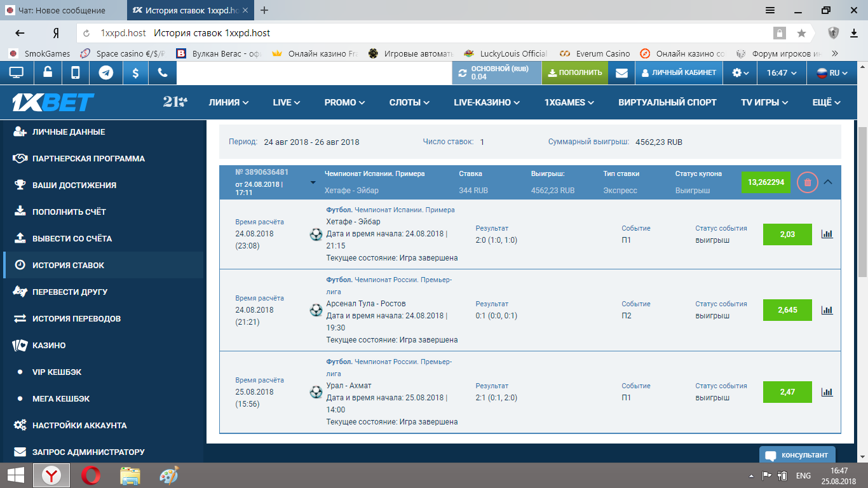Image resolution: width=868 pixels, height=488 pixels.
Task: Click the unlock padlock icon in top bar
Action: tap(48, 73)
